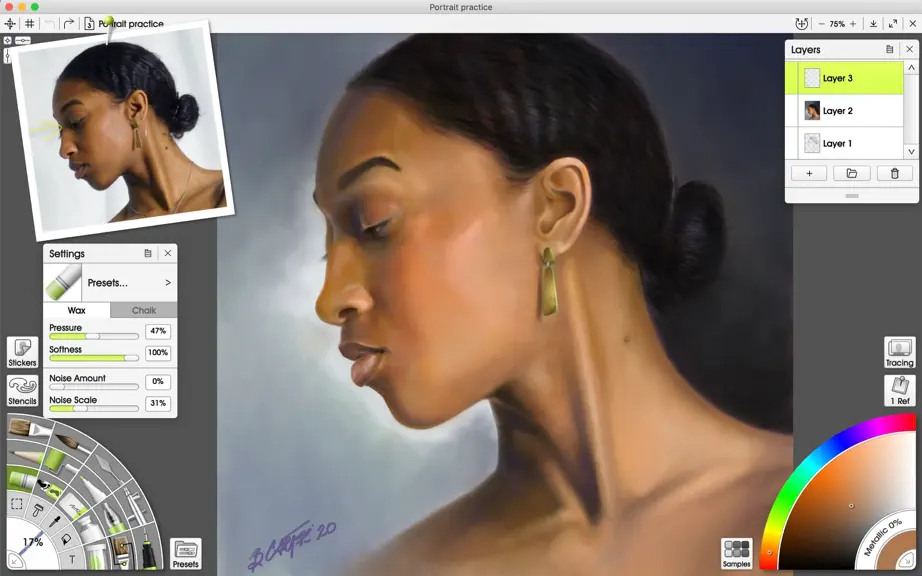Select the Felt Pen marker tool
The width and height of the screenshot is (922, 576).
click(x=93, y=490)
